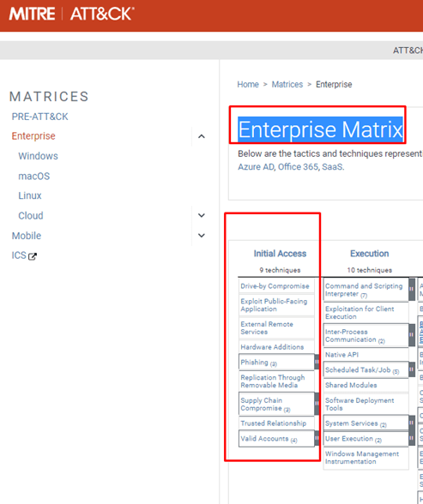Expand sub-techniques handle on Valid Accounts
Image resolution: width=423 pixels, height=504 pixels.
pos(317,438)
